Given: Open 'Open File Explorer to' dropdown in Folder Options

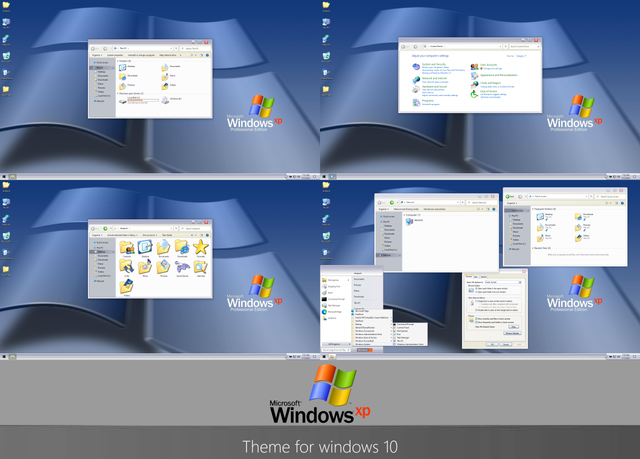Looking at the screenshot, I should 504,282.
